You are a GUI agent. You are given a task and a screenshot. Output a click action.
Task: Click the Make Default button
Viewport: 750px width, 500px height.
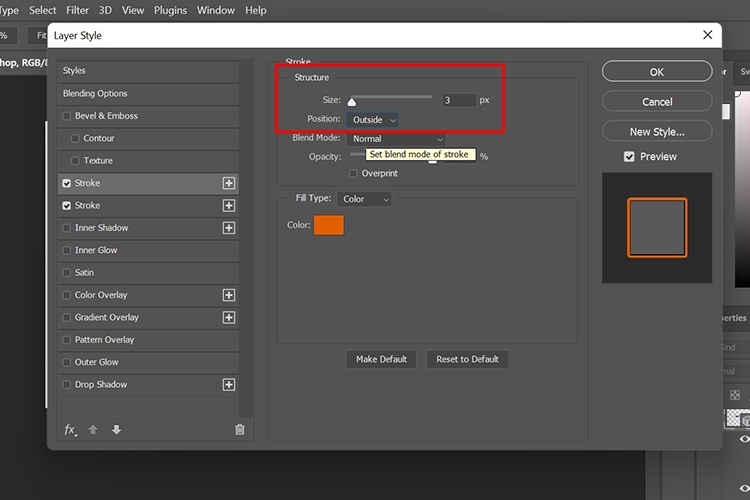tap(381, 359)
